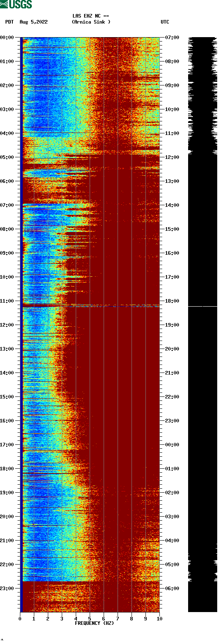Click the 04:00 PDT time label
This screenshot has width=220, height=644.
click(x=7, y=133)
